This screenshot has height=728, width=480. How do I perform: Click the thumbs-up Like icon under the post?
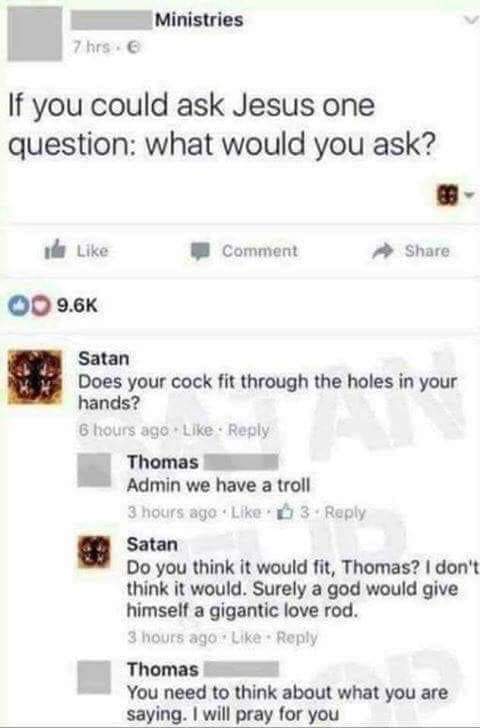(x=54, y=250)
